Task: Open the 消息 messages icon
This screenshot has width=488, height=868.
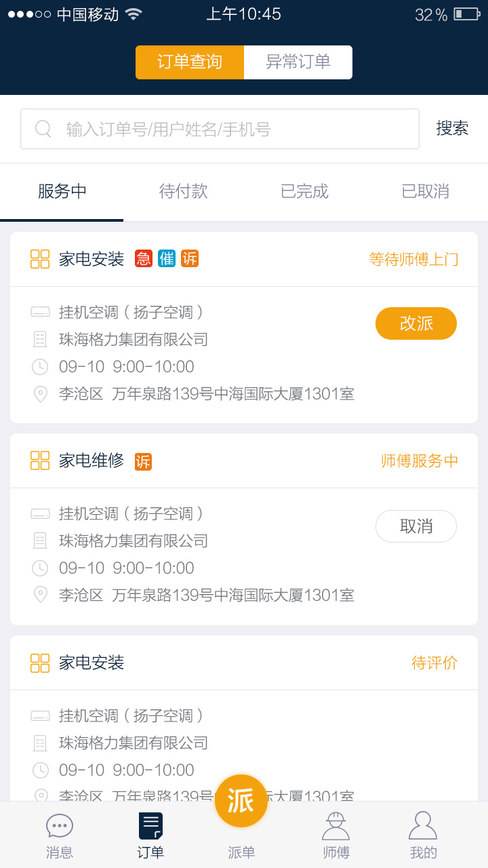Action: point(60,827)
